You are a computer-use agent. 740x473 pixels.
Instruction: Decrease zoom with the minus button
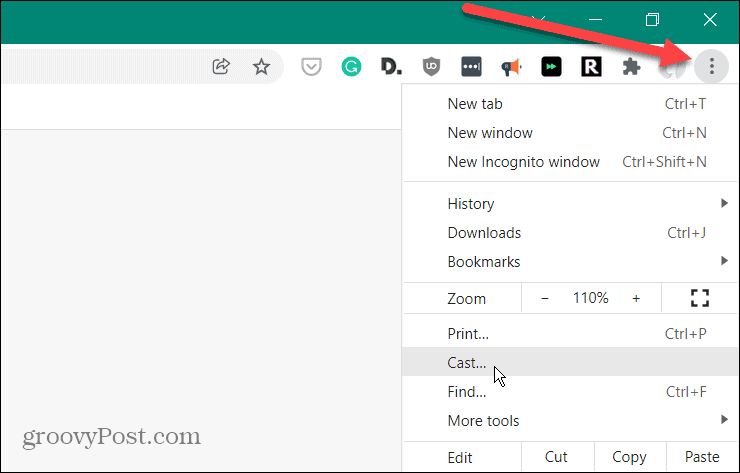[x=545, y=298]
